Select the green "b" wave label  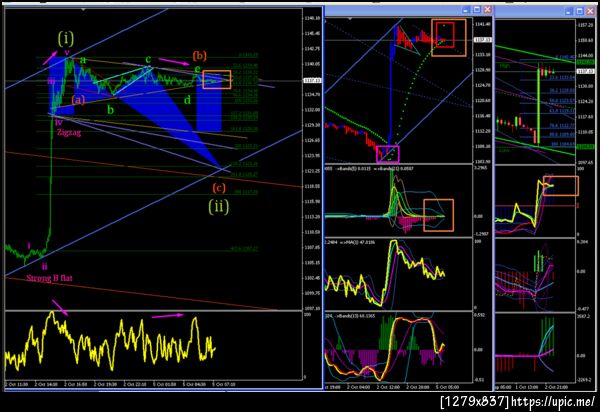pos(111,110)
